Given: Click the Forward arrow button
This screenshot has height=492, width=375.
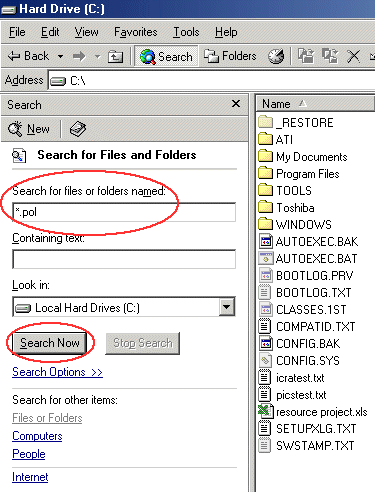Looking at the screenshot, I should pyautogui.click(x=79, y=56).
